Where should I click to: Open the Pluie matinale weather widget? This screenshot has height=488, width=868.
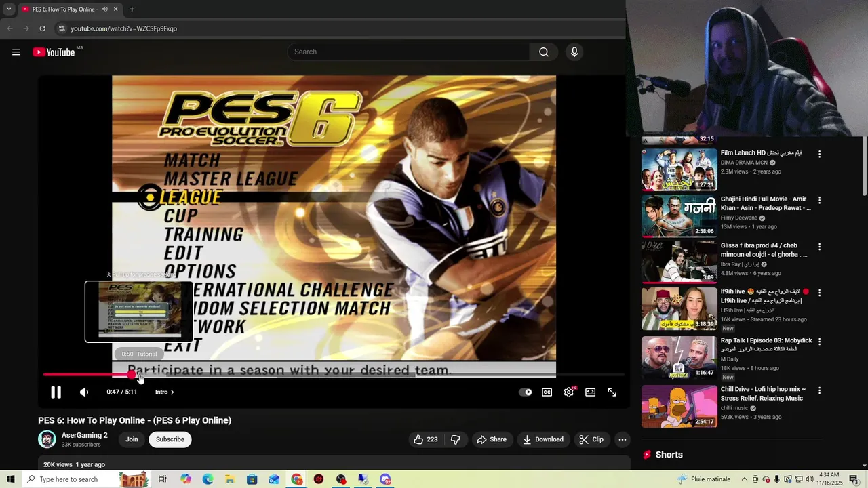point(704,479)
